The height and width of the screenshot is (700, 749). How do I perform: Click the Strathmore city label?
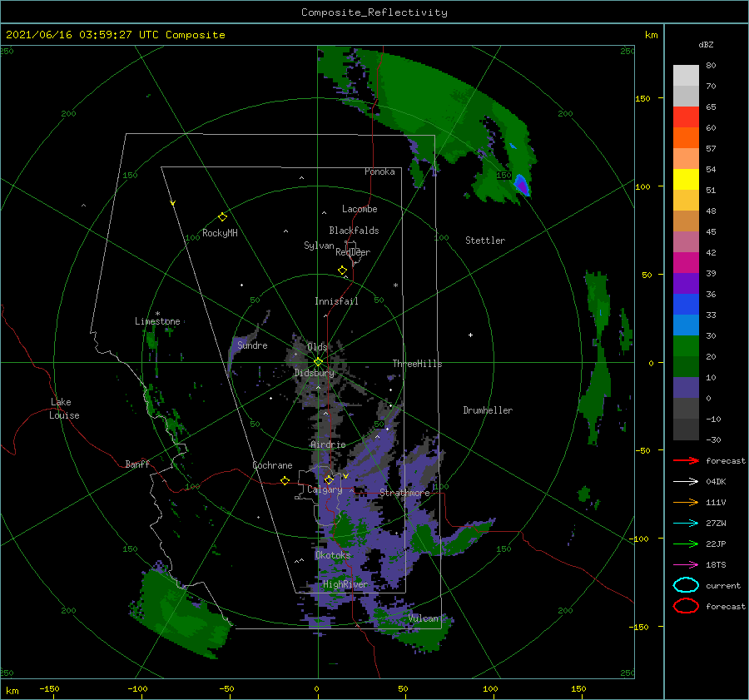404,493
